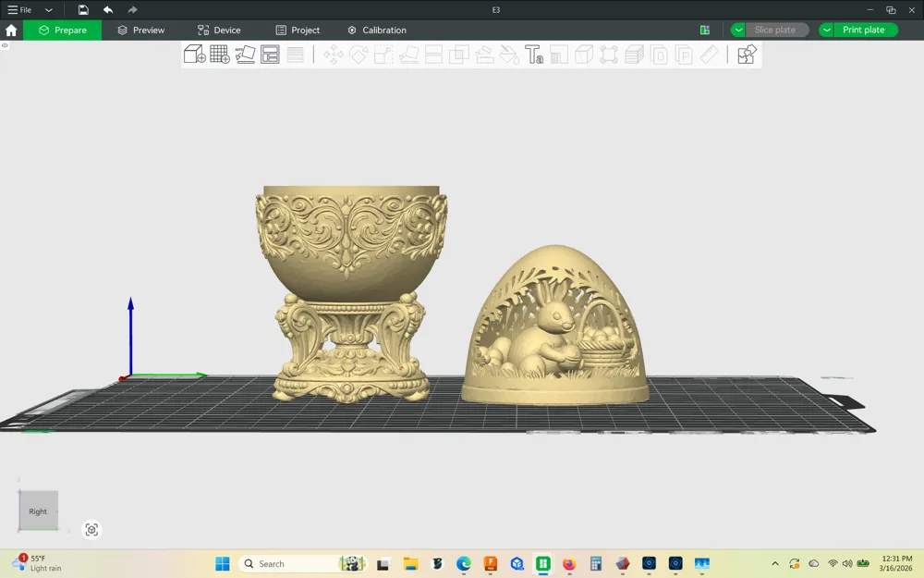924x578 pixels.
Task: Click the Print plate button
Action: [864, 31]
